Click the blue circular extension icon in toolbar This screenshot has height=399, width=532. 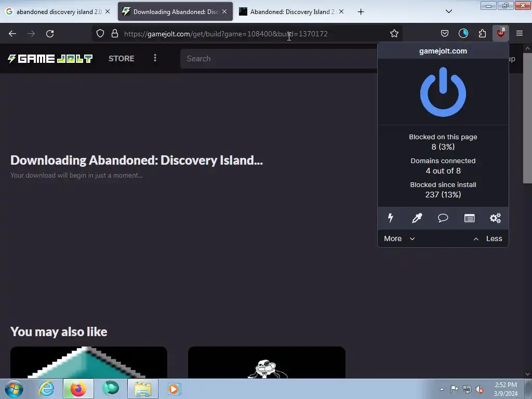463,33
